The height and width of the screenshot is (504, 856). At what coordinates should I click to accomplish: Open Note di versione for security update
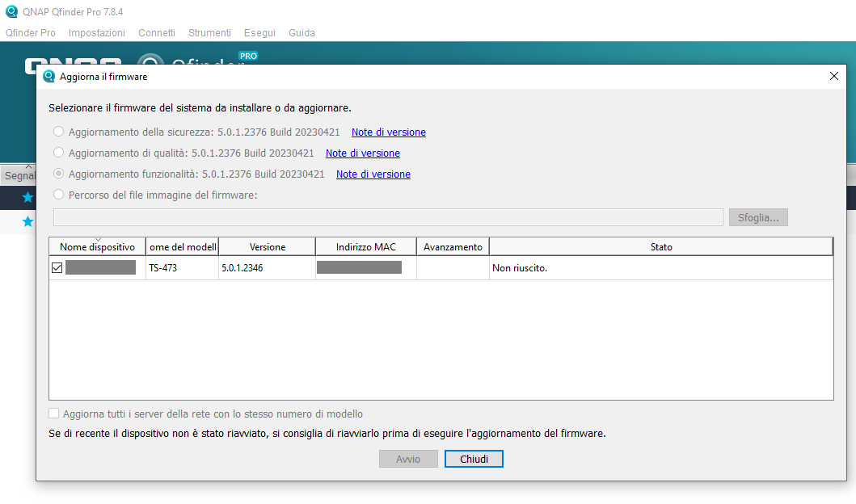coord(388,132)
